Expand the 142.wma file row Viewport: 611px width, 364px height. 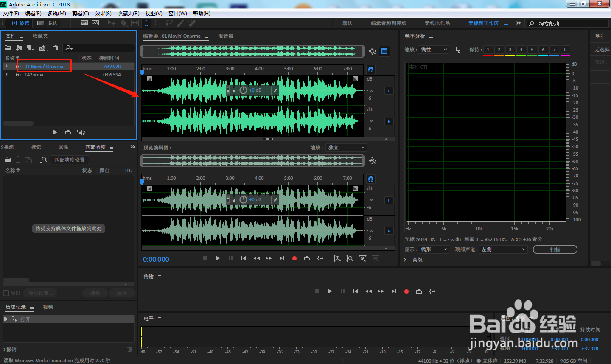click(6, 74)
